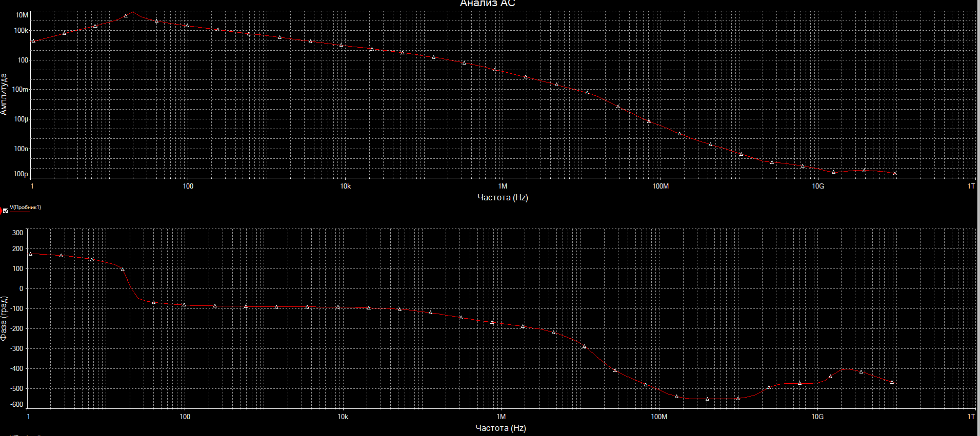Click the resonance peak of the amplitude curve
The height and width of the screenshot is (436, 980).
[133, 12]
